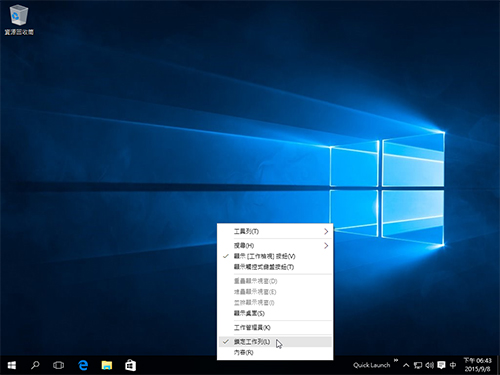The image size is (500, 375).
Task: Open the 搜尋(H) submenu
Action: [275, 246]
